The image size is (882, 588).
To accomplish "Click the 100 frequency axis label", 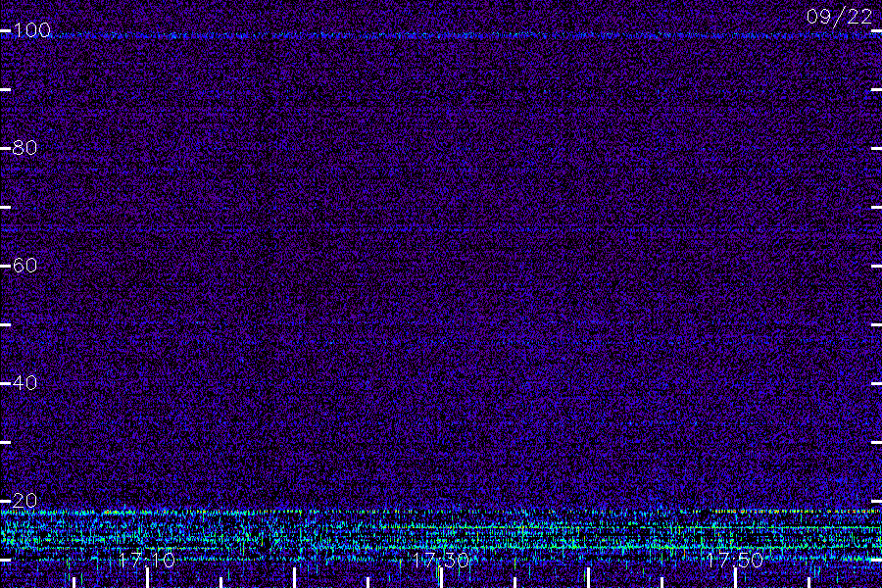I will tap(31, 29).
